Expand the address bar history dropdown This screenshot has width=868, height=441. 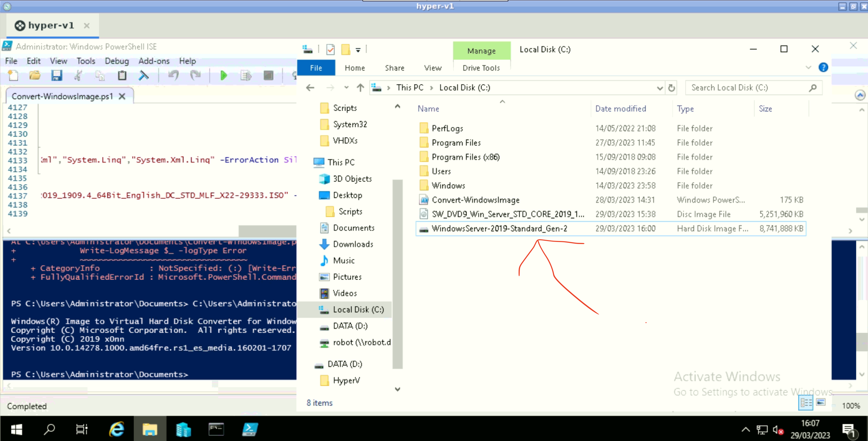(660, 88)
